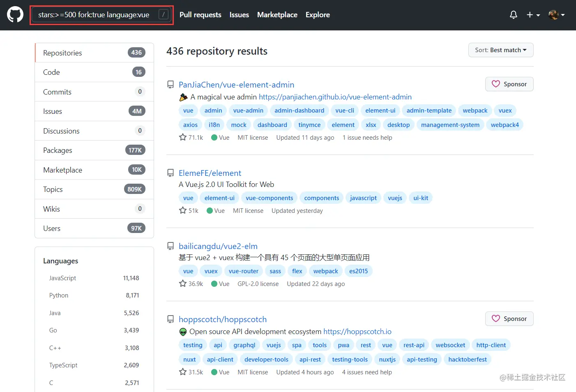Select the Issues filter with 4M count
This screenshot has width=576, height=392.
[94, 111]
